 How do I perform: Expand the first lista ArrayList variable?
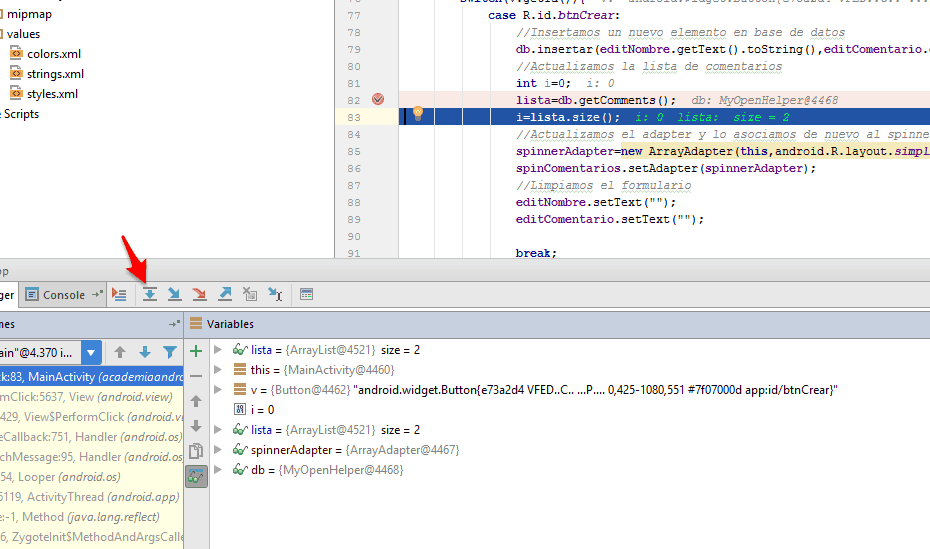pyautogui.click(x=218, y=350)
